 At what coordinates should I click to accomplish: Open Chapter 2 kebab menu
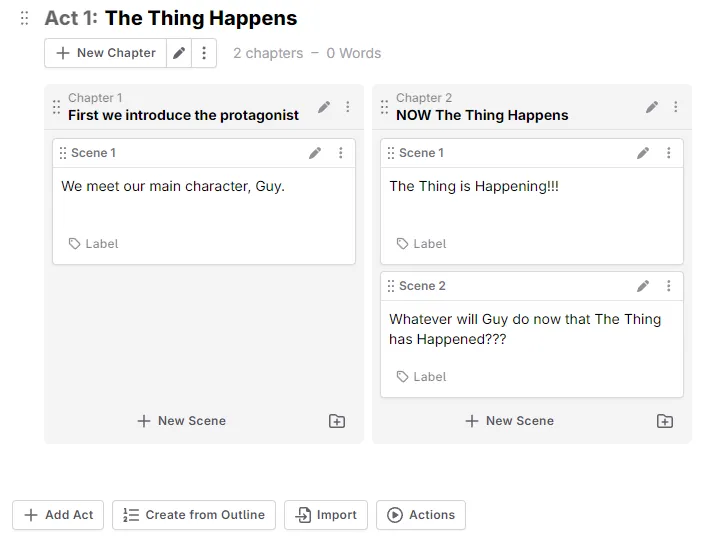pyautogui.click(x=676, y=107)
